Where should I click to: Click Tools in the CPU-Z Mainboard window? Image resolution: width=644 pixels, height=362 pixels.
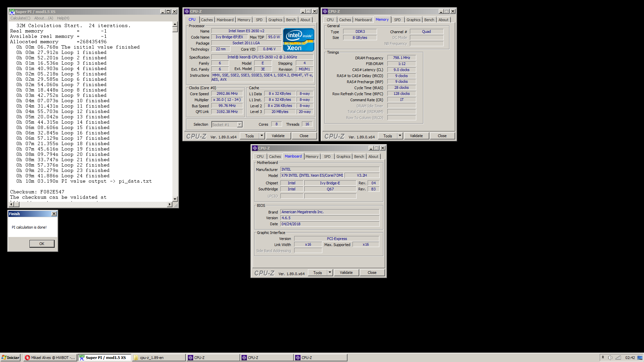318,273
